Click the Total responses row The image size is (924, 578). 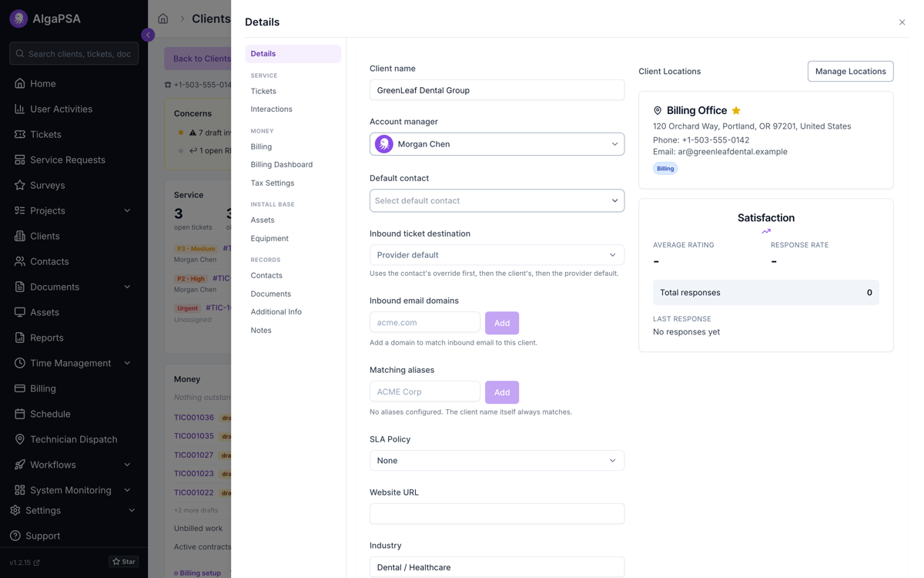tap(765, 293)
